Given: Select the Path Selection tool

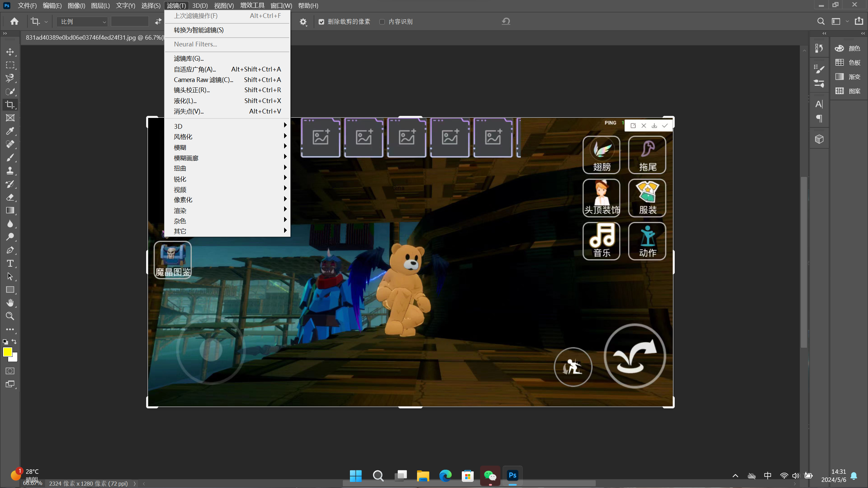Looking at the screenshot, I should pos(10,277).
